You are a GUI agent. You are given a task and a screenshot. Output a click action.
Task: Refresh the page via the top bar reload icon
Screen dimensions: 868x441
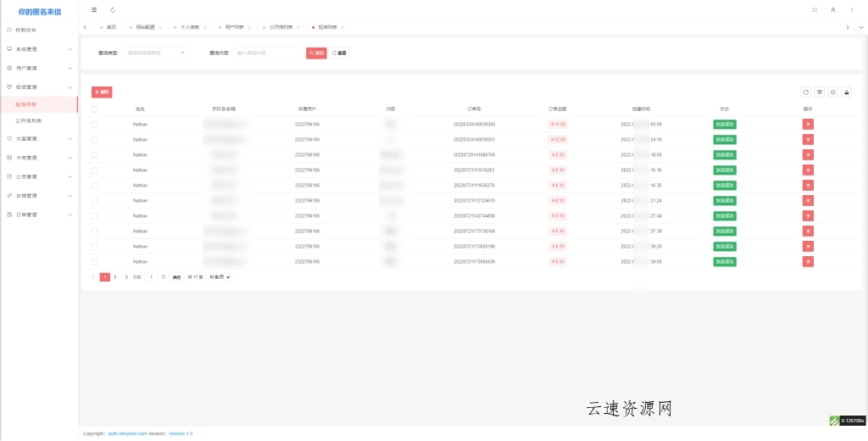click(x=113, y=10)
